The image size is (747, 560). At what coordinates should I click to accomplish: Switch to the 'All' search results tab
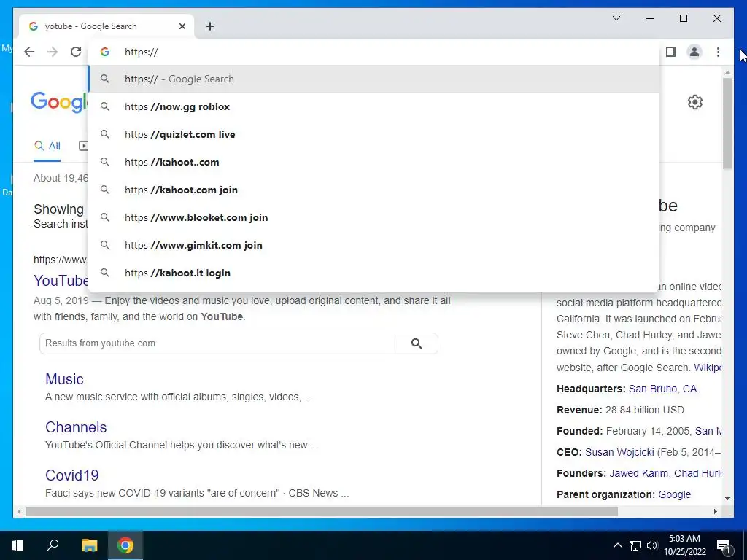(x=47, y=146)
